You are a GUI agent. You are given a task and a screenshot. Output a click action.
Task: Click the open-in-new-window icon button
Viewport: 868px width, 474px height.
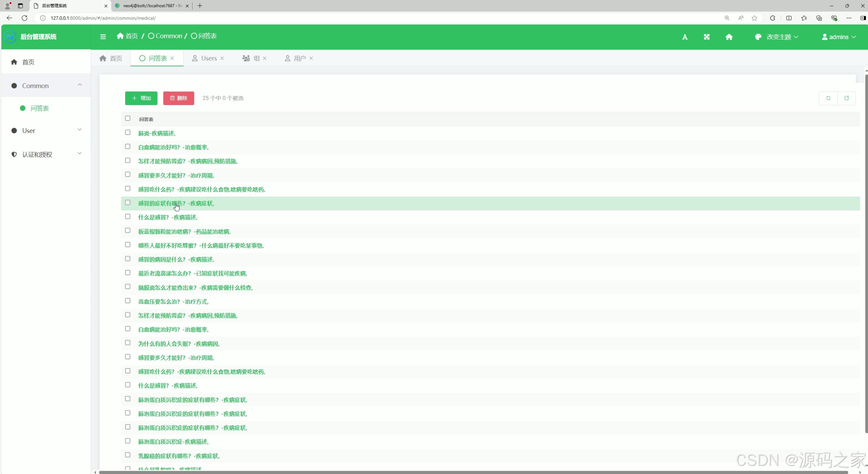[x=847, y=98]
